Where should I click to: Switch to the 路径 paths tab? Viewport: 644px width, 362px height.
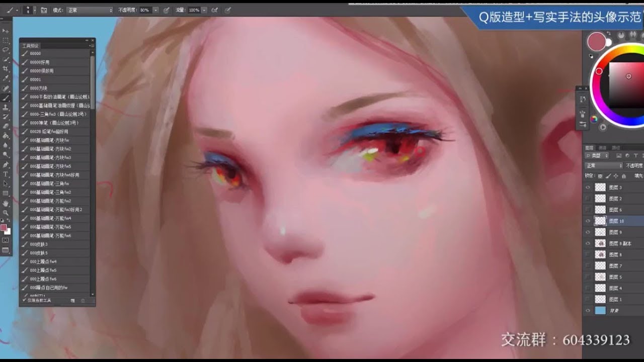[615, 147]
